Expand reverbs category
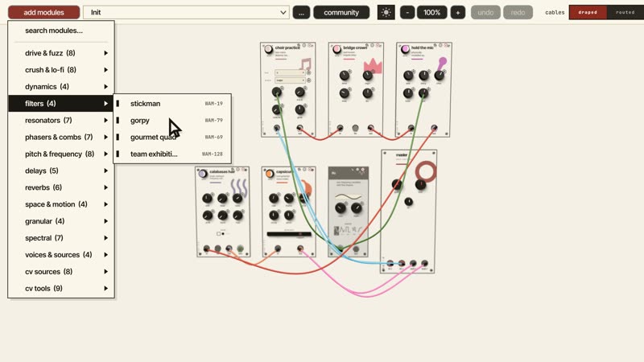Viewport: 644px width, 362px height. click(61, 187)
